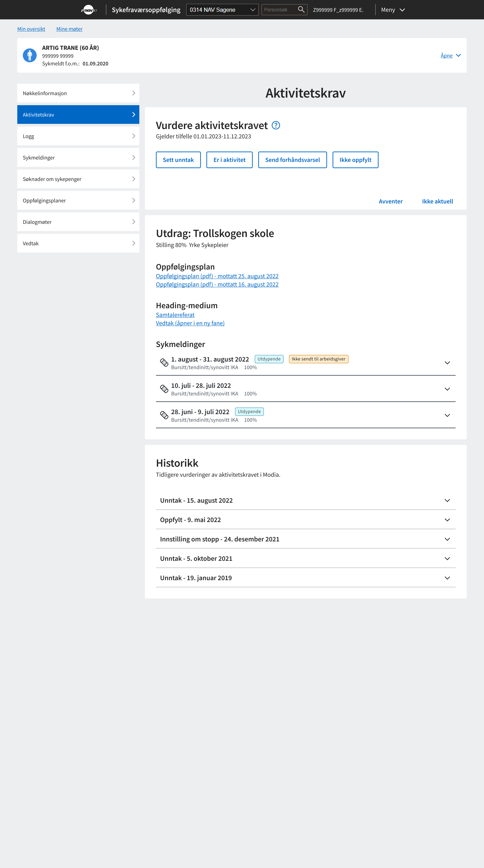484x868 pixels.
Task: Click the Sykefraværsoppfølging header title
Action: point(146,10)
